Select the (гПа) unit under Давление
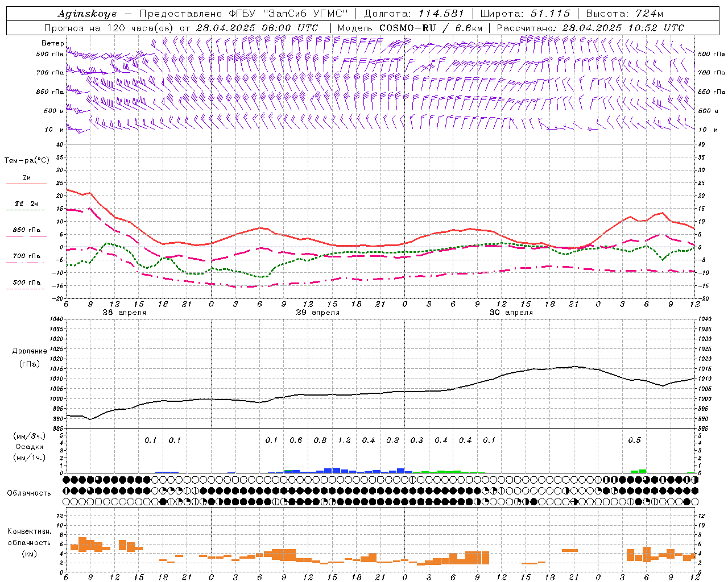This screenshot has height=582, width=728. pyautogui.click(x=29, y=364)
